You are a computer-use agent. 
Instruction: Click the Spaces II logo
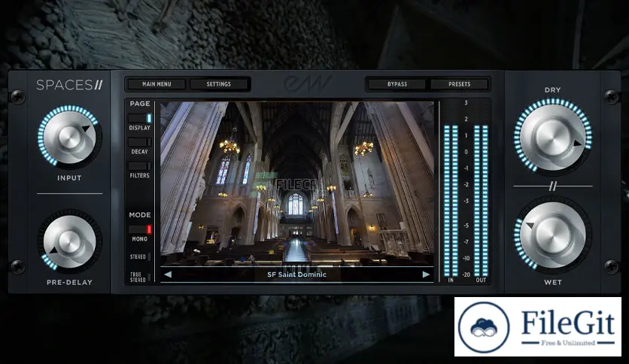click(x=69, y=84)
